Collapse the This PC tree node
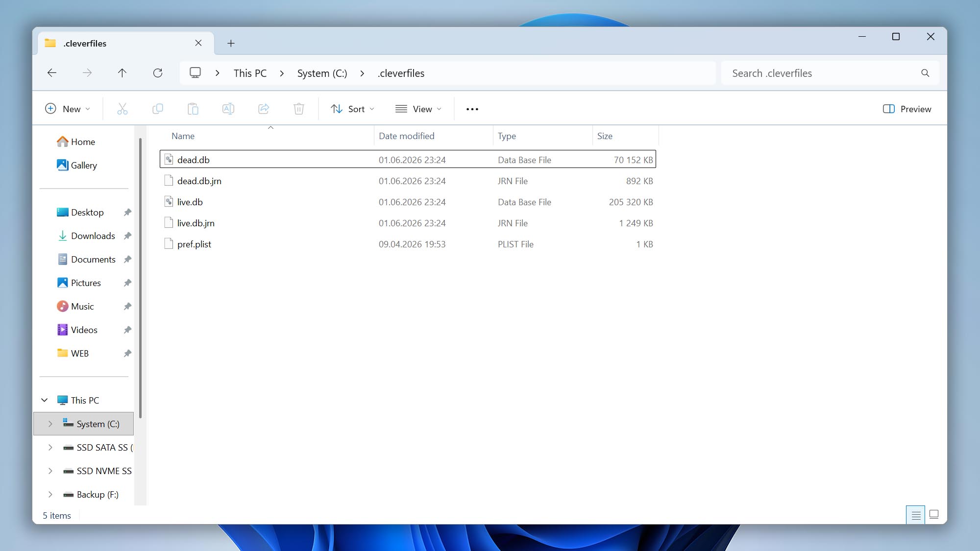The width and height of the screenshot is (980, 551). pos(45,400)
